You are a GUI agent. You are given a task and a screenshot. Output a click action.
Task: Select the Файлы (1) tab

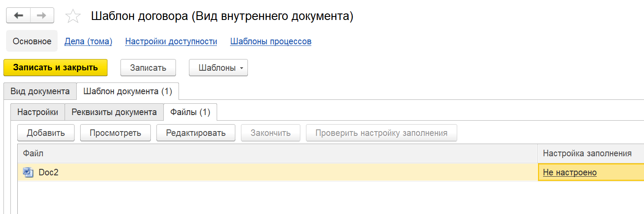190,112
